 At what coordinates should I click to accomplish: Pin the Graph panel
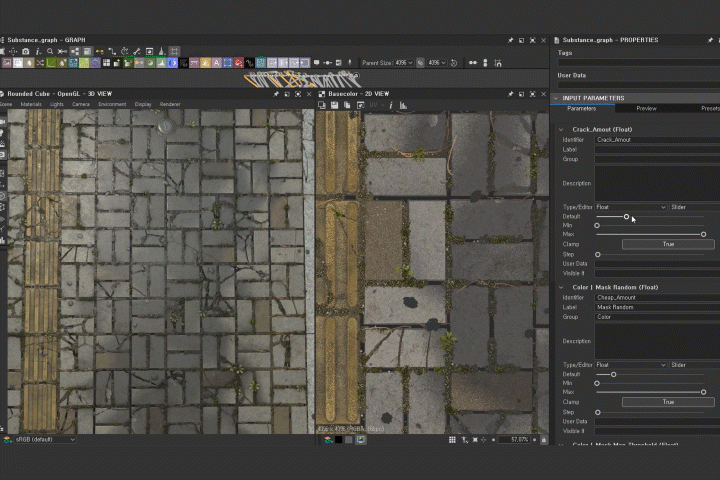coord(511,40)
